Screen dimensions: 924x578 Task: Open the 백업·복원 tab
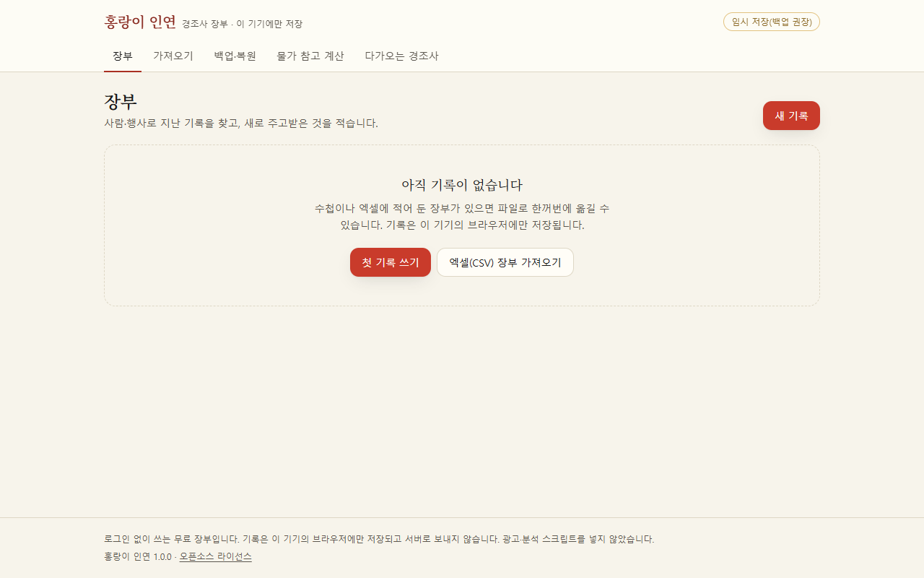[235, 56]
